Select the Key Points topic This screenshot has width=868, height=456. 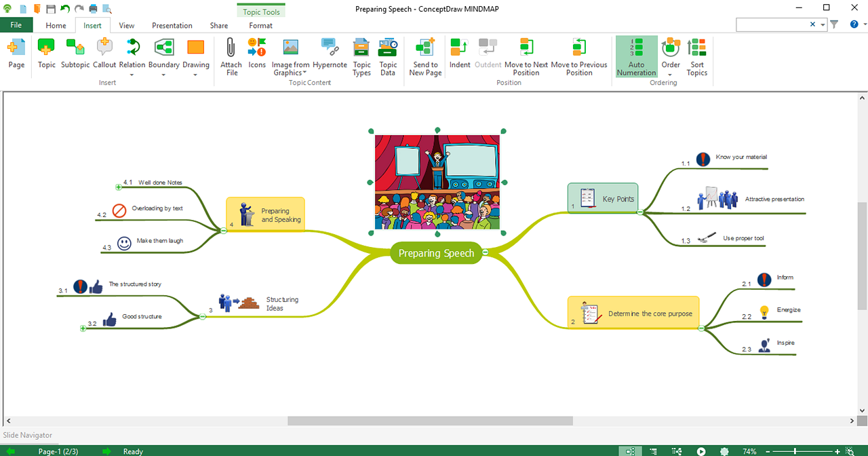(603, 198)
